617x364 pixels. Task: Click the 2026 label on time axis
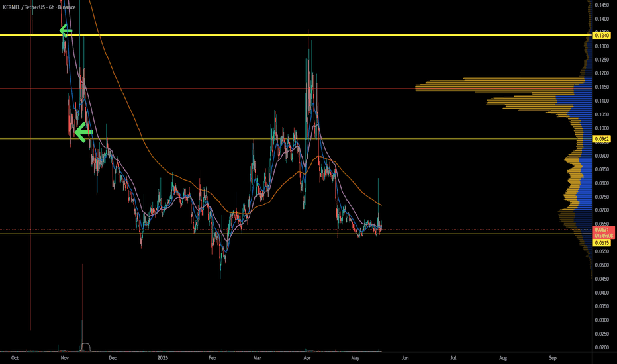coord(162,358)
